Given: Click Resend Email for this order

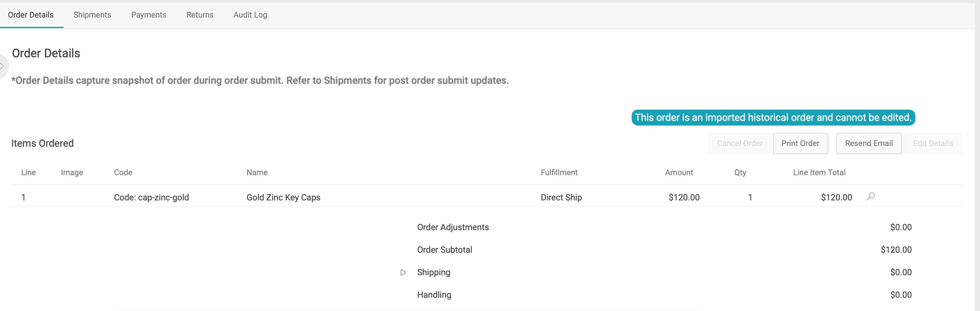Looking at the screenshot, I should 869,143.
